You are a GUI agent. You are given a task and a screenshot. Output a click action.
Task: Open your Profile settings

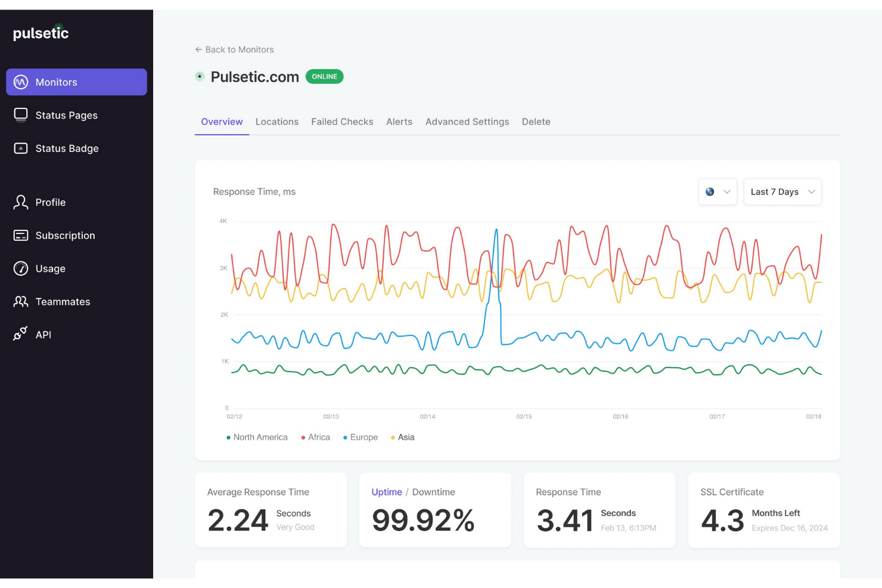51,202
